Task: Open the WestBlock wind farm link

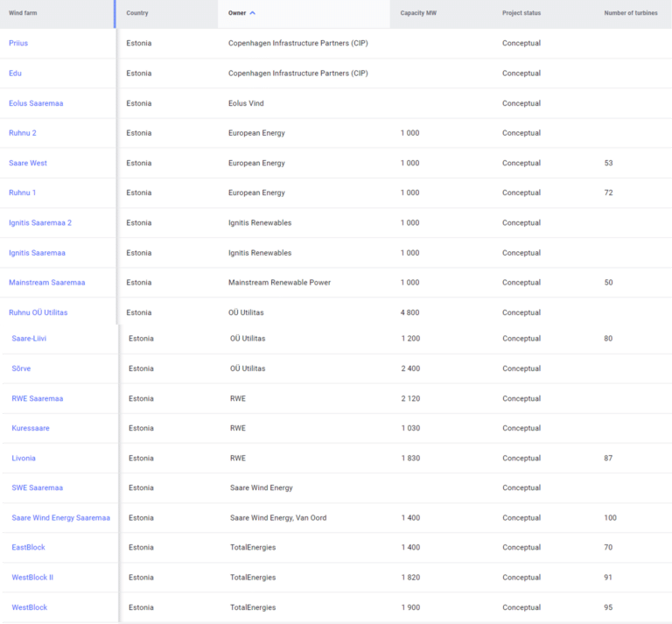Action: pyautogui.click(x=30, y=607)
